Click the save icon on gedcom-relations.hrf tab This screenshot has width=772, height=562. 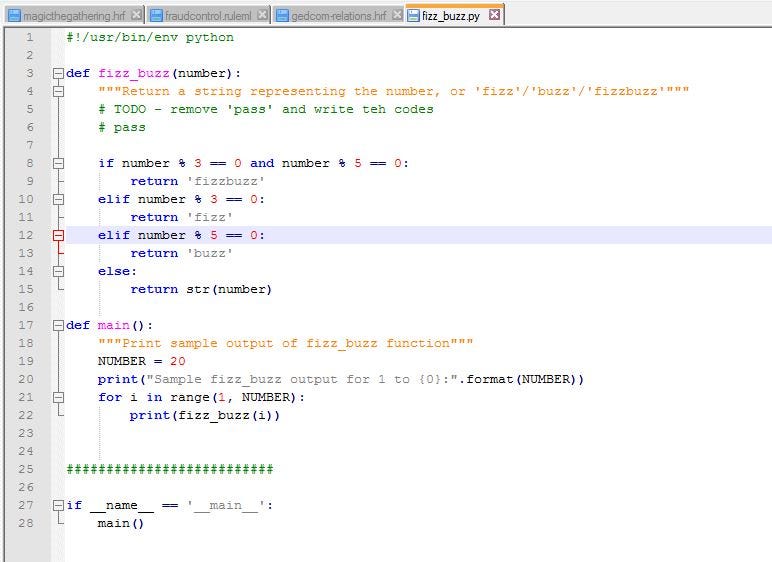pos(282,16)
